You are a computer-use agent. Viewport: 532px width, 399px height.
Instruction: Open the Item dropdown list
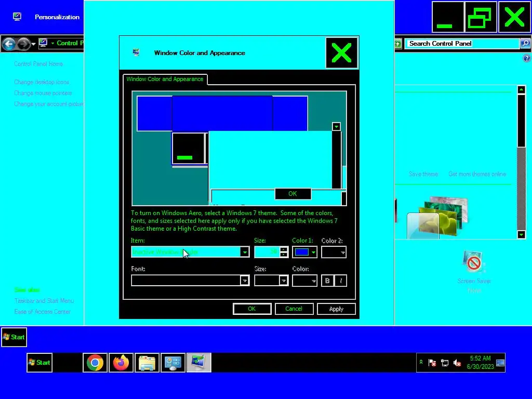click(x=244, y=252)
